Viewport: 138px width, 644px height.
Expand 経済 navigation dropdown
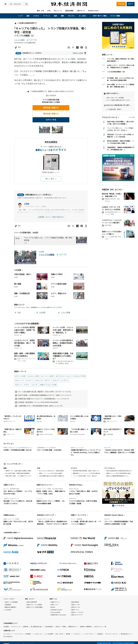pos(56,16)
